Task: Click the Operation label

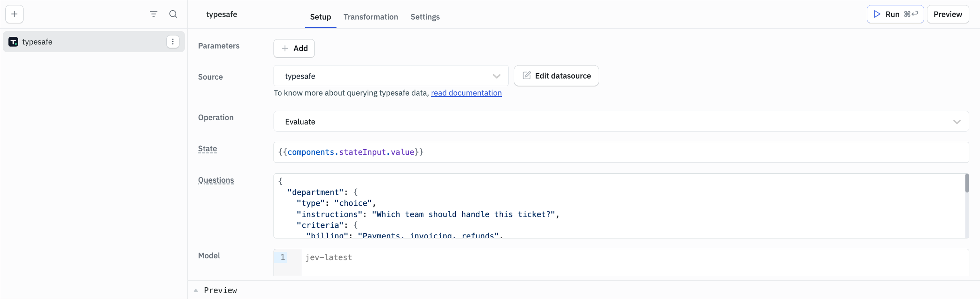Action: (216, 117)
